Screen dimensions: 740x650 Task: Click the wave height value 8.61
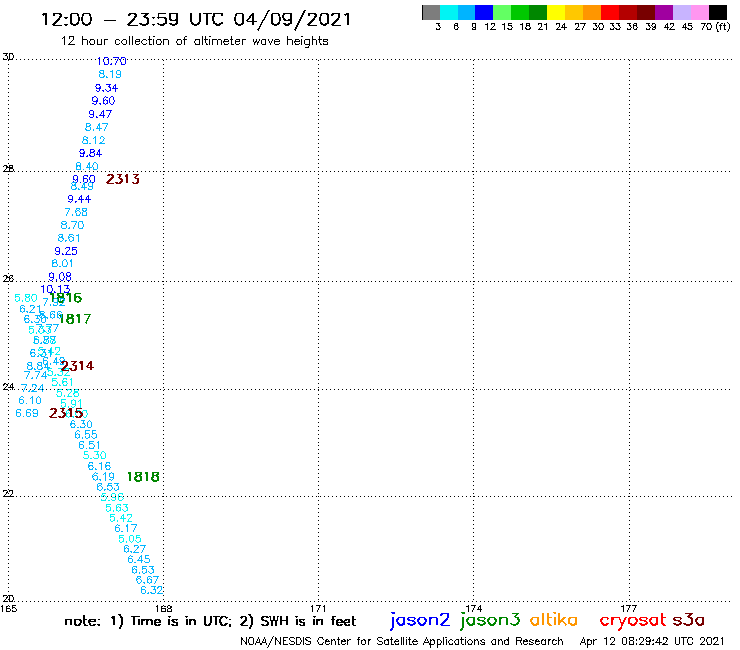click(x=69, y=238)
